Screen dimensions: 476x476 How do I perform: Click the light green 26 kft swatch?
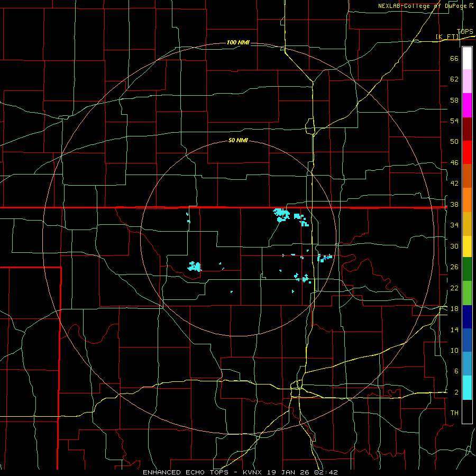pyautogui.click(x=467, y=293)
